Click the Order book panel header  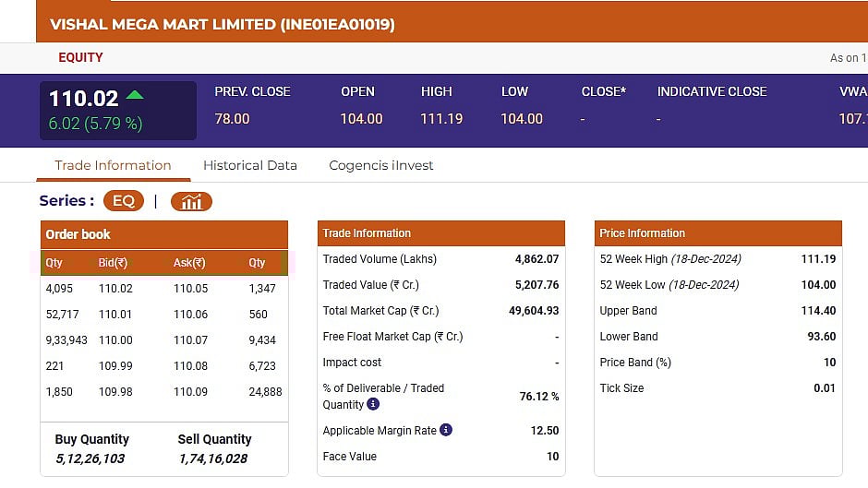pos(163,234)
